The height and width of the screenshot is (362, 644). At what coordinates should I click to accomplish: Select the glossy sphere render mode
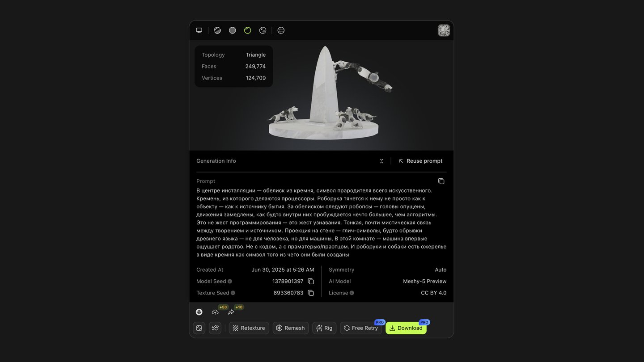263,30
